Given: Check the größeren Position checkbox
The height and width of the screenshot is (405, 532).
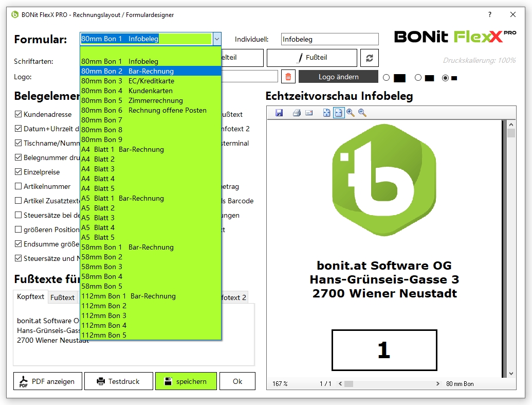Looking at the screenshot, I should [19, 230].
